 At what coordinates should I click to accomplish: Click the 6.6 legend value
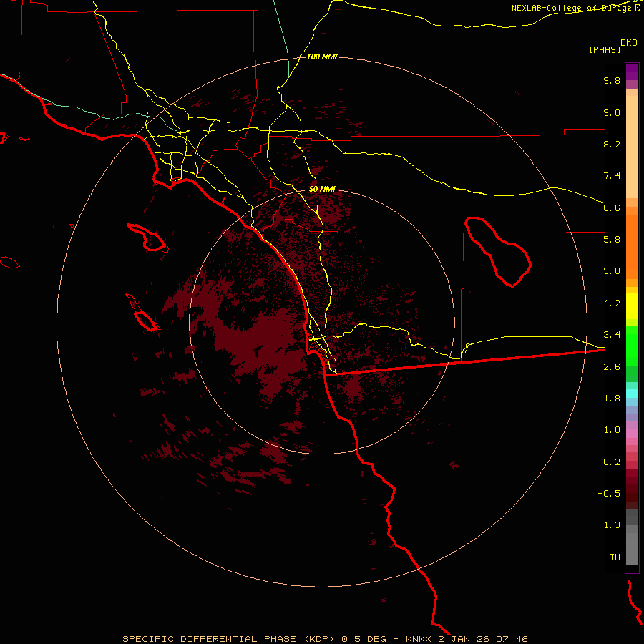(x=612, y=208)
